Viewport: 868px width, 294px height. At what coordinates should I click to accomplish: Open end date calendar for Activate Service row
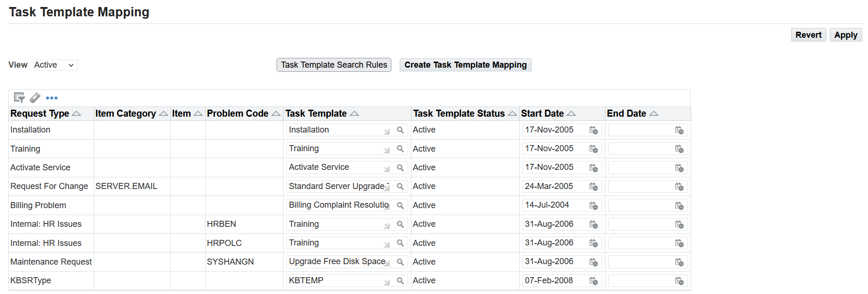point(679,168)
